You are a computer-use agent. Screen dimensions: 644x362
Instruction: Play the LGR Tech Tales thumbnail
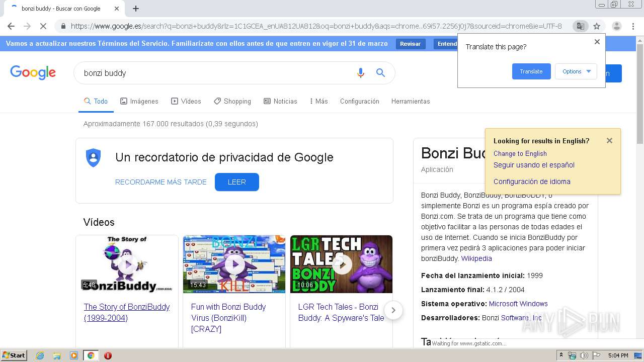341,264
